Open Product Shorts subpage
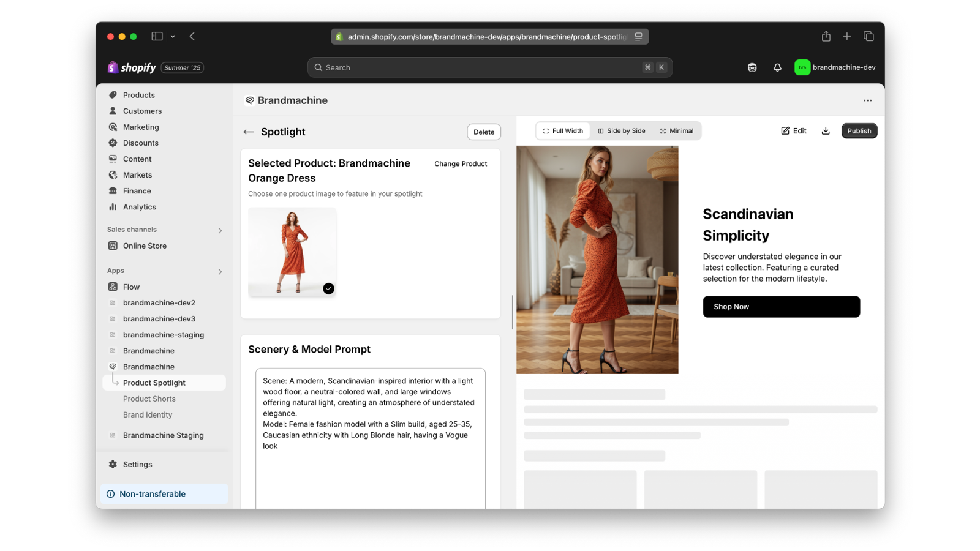Image resolution: width=980 pixels, height=551 pixels. pos(149,399)
